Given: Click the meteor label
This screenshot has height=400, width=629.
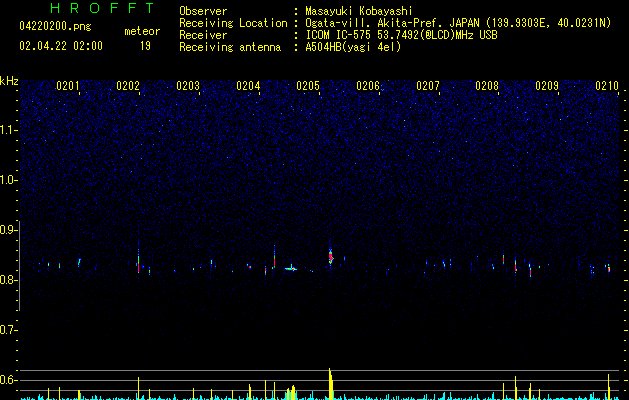Looking at the screenshot, I should click(x=142, y=31).
